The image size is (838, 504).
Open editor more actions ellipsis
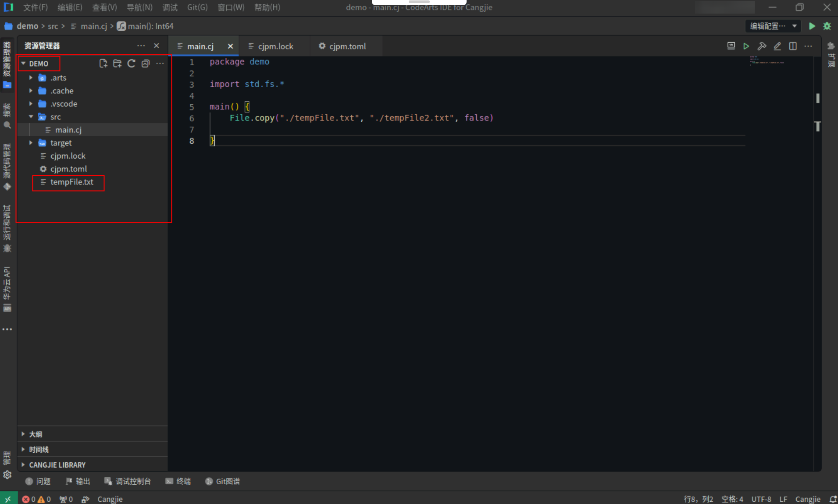(x=808, y=46)
